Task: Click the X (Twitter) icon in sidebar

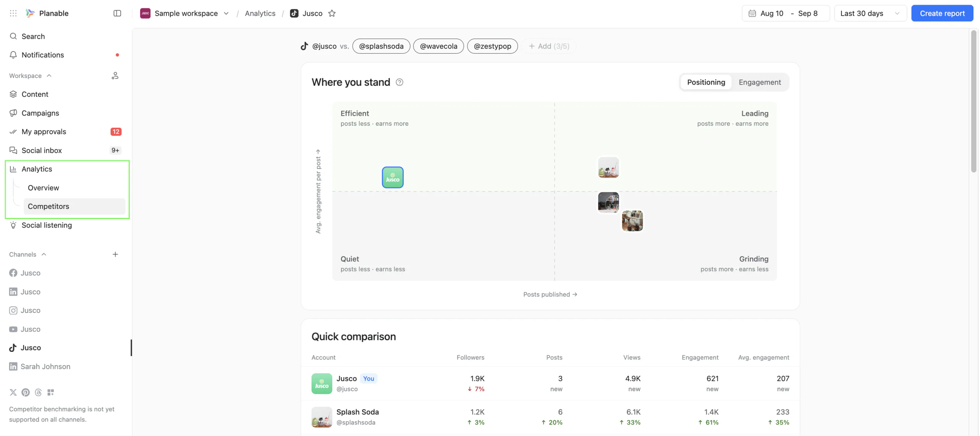Action: pos(13,392)
